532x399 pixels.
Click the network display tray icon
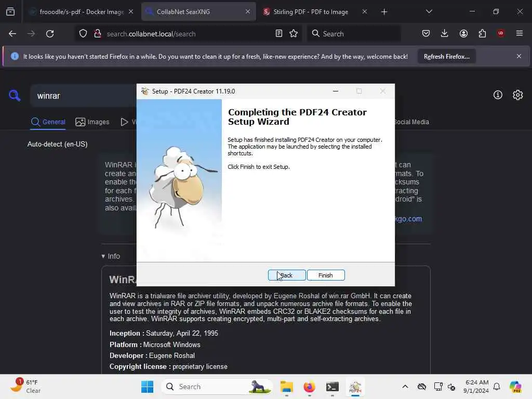tap(438, 387)
